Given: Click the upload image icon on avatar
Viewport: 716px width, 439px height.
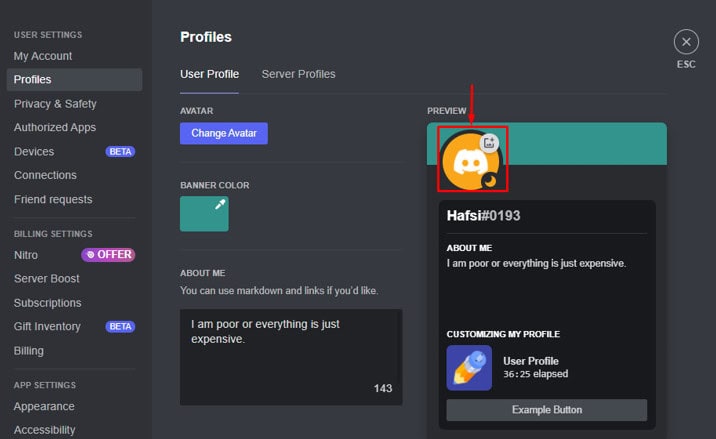Looking at the screenshot, I should point(489,143).
